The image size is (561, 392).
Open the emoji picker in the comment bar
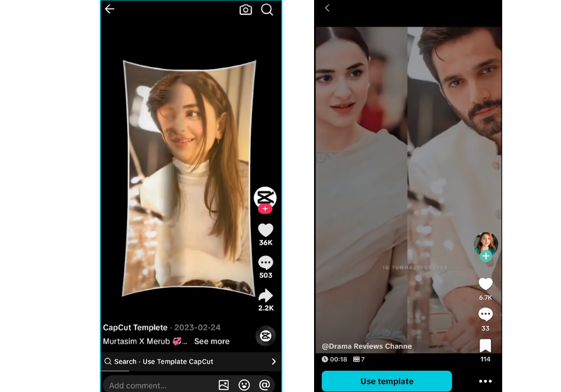[x=244, y=385]
